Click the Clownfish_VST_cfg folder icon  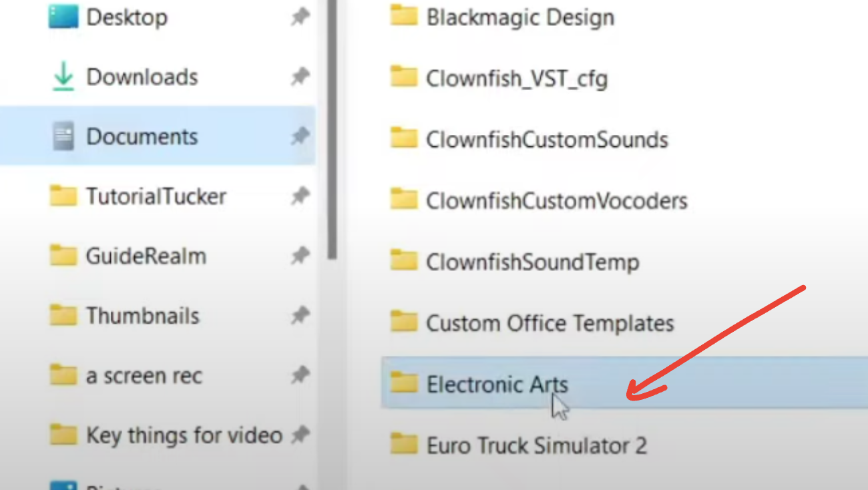(403, 78)
